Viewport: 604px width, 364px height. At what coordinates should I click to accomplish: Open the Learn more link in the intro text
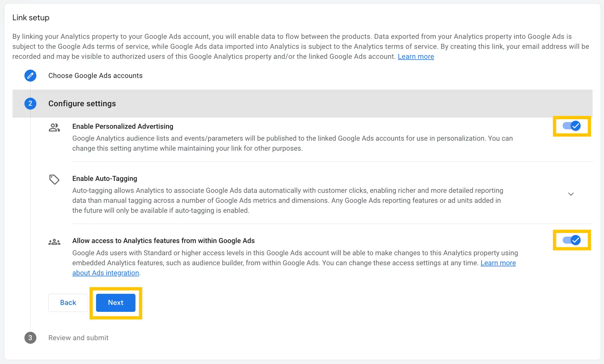(416, 56)
